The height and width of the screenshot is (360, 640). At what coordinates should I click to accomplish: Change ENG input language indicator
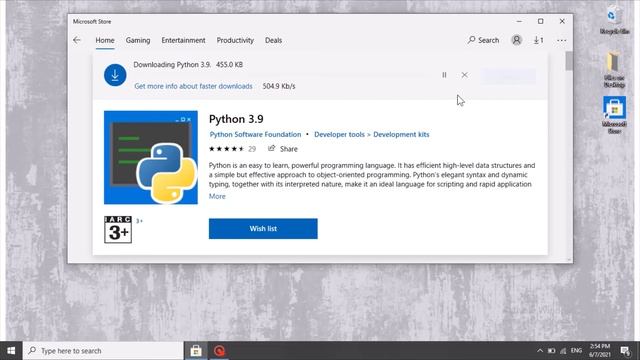[576, 351]
